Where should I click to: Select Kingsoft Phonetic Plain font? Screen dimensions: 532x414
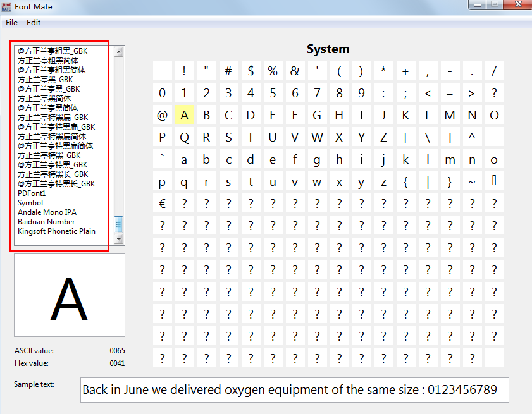56,231
